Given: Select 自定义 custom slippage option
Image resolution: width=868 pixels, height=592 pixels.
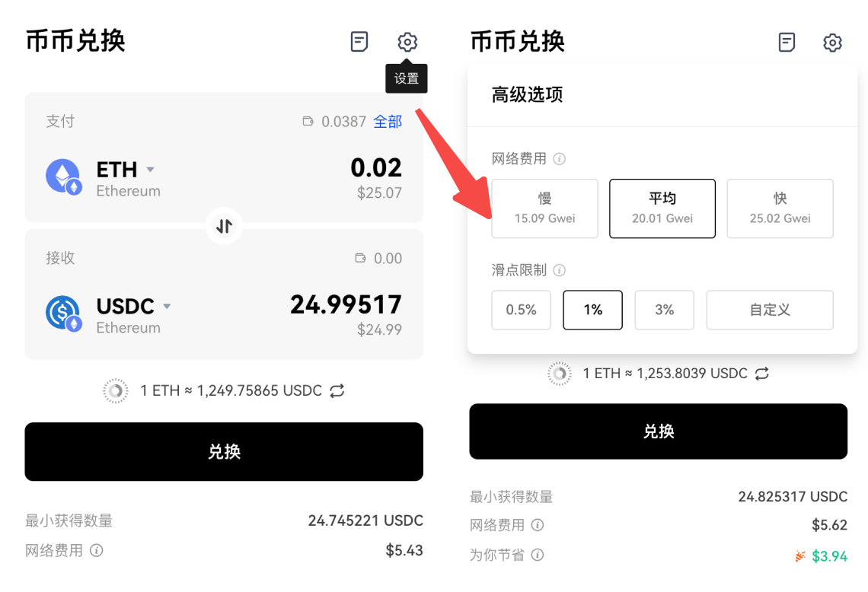Looking at the screenshot, I should click(x=770, y=310).
